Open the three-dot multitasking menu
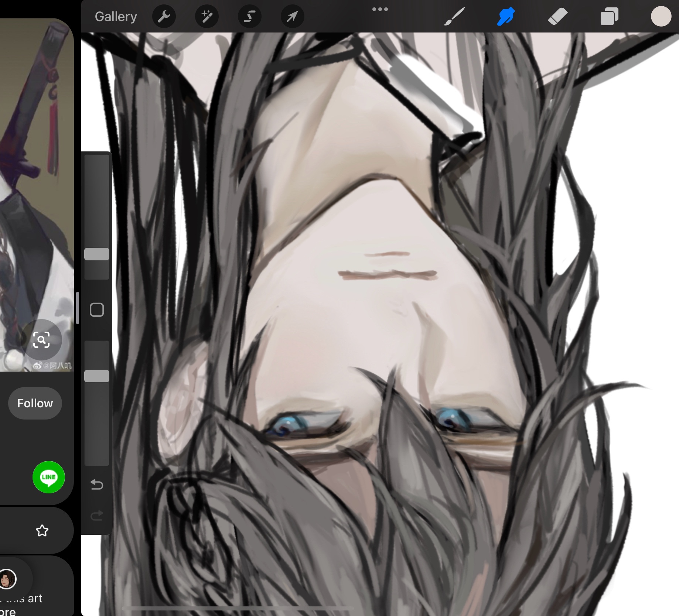 point(380,9)
